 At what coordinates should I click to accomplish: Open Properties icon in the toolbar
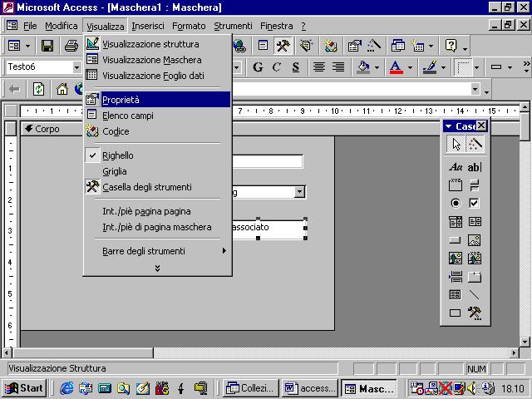pos(354,46)
